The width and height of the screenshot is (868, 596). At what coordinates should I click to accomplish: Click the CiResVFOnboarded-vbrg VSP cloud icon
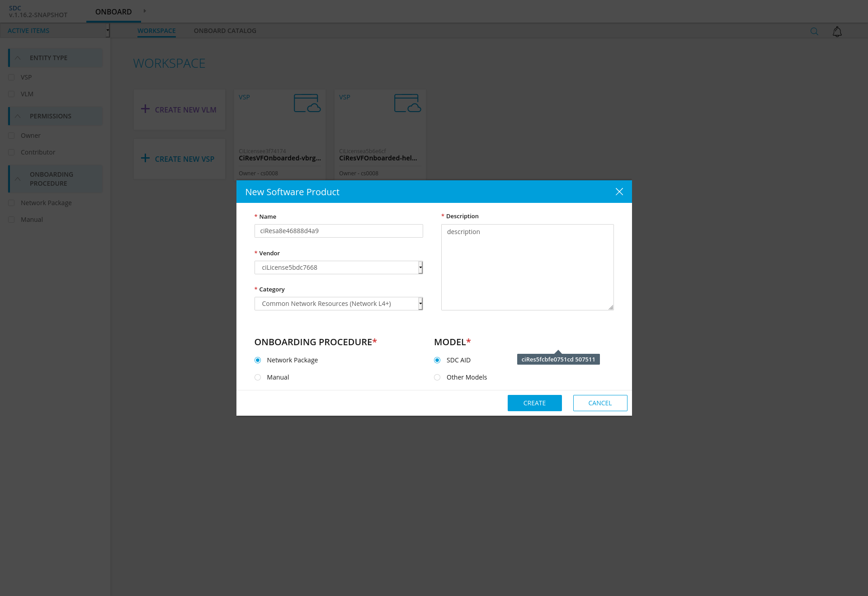click(x=307, y=103)
